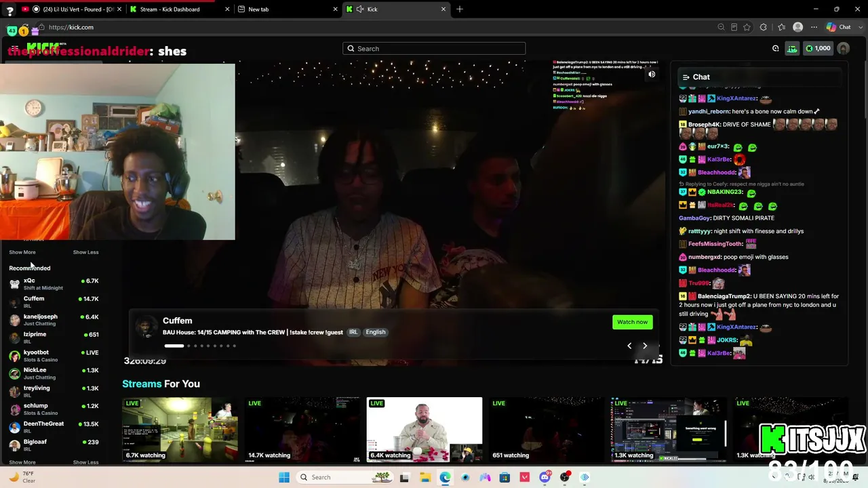The height and width of the screenshot is (488, 868).
Task: Open the 6.4K watching stream thumbnail
Action: click(425, 429)
